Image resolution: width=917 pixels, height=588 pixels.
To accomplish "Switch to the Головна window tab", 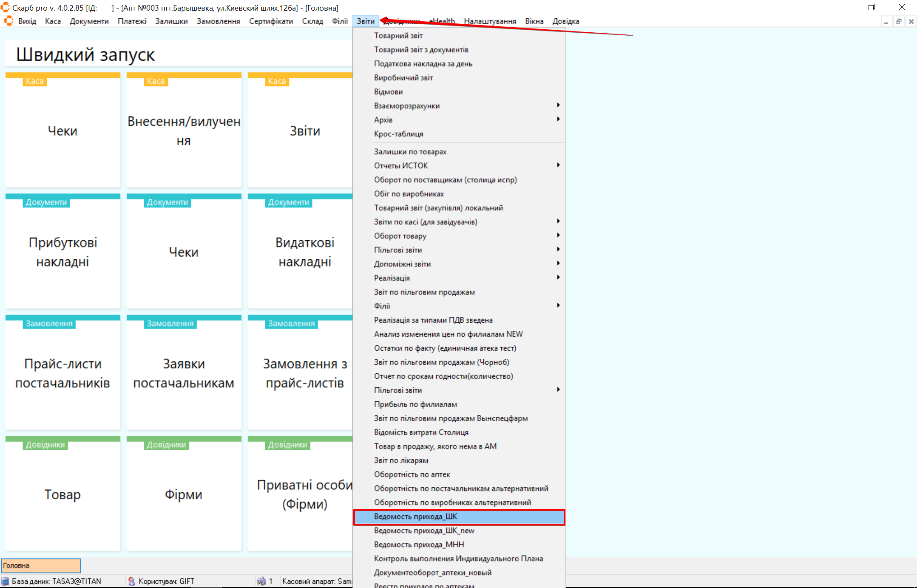I will point(41,565).
